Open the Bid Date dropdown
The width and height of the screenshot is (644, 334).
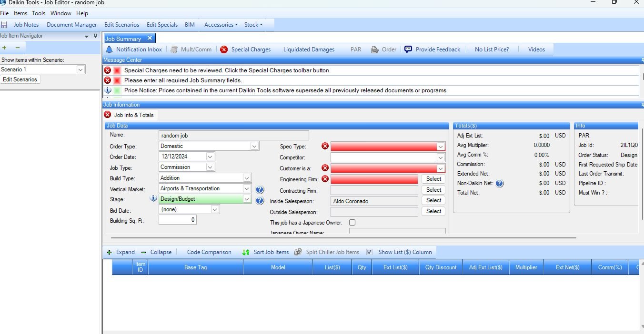click(x=215, y=209)
